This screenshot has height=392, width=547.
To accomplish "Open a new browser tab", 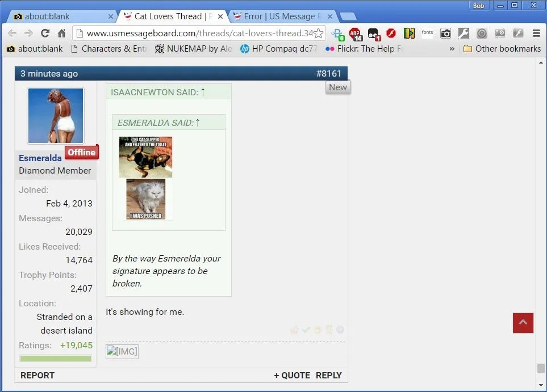I will [348, 16].
